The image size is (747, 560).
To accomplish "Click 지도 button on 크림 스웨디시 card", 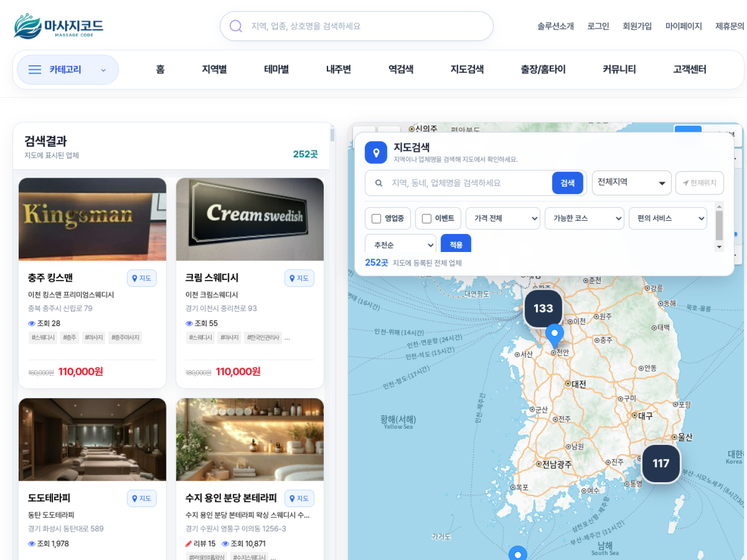I will coord(299,278).
